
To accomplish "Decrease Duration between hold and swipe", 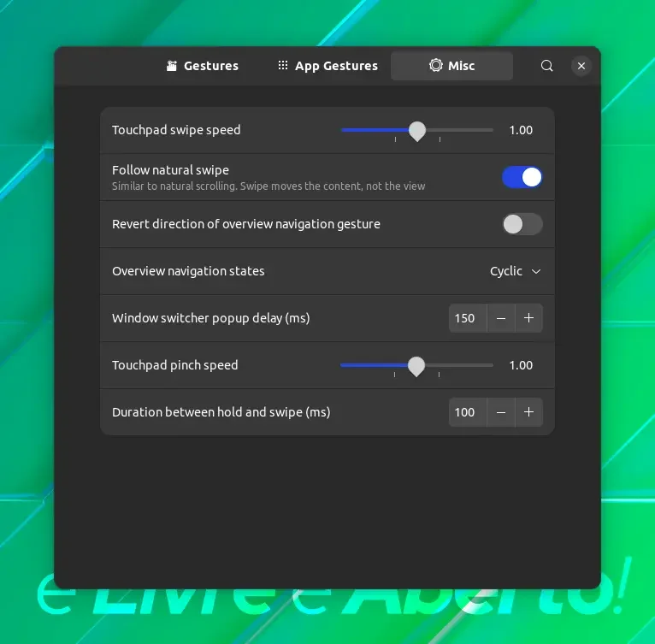I will point(501,412).
